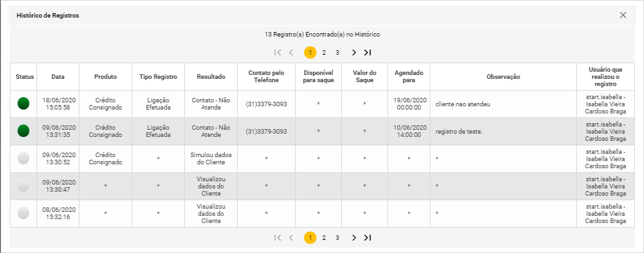Open page 2 in top pagination
The height and width of the screenshot is (253, 644).
pyautogui.click(x=324, y=53)
